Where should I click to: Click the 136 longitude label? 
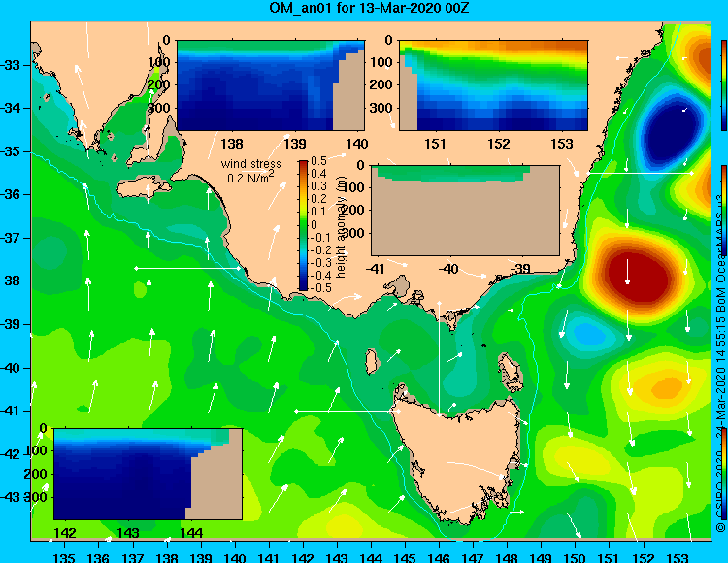(98, 557)
